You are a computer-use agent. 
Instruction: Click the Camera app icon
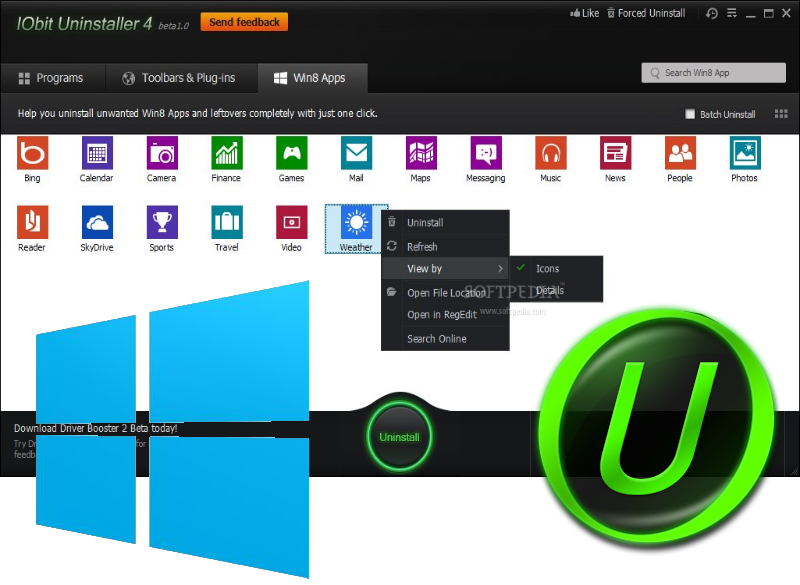(162, 154)
